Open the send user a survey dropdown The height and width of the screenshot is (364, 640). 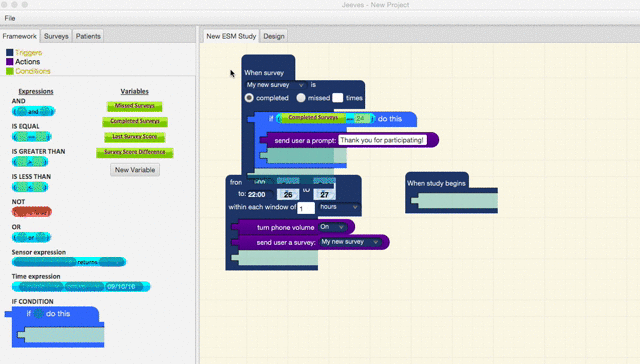coord(350,242)
